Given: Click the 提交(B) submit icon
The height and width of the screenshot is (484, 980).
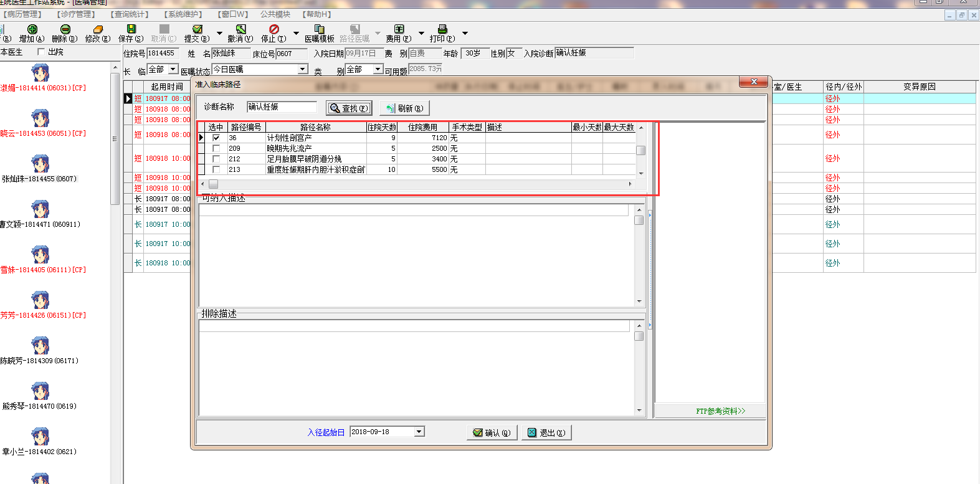Looking at the screenshot, I should (x=197, y=29).
